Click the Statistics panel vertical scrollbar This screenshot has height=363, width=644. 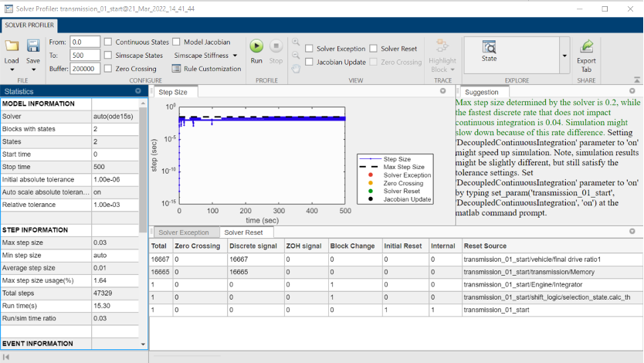point(144,170)
